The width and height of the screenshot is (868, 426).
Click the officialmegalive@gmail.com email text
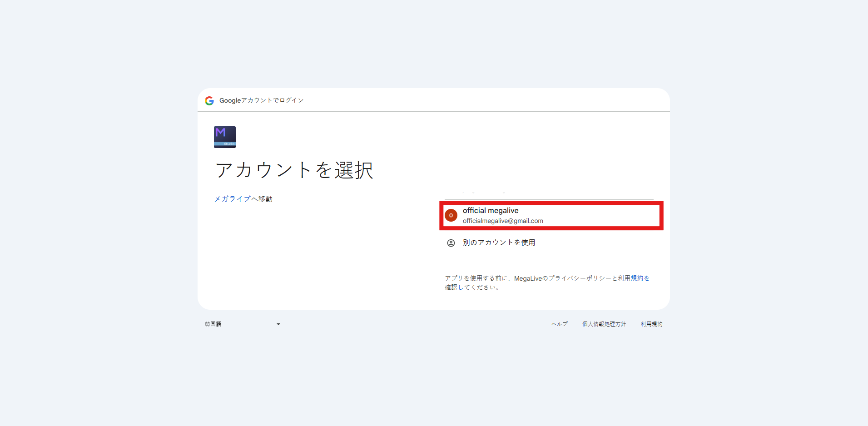503,221
